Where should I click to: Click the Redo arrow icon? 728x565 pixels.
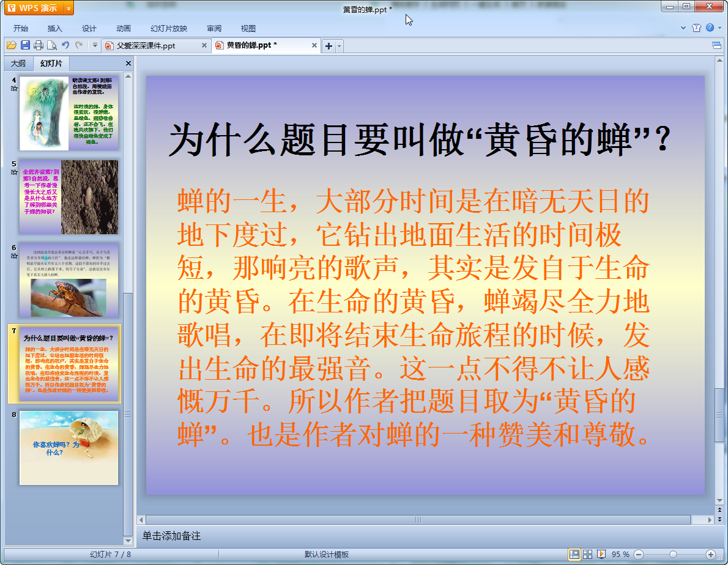click(x=79, y=45)
